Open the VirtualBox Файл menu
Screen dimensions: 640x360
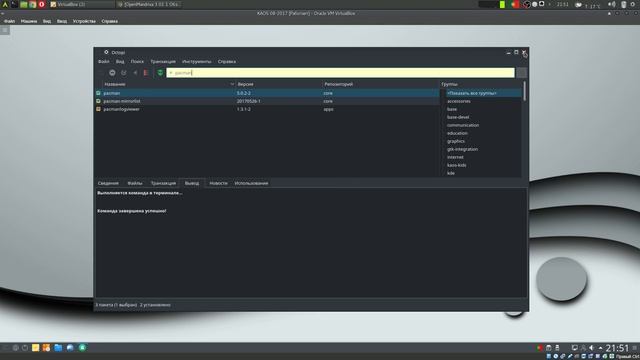9,21
